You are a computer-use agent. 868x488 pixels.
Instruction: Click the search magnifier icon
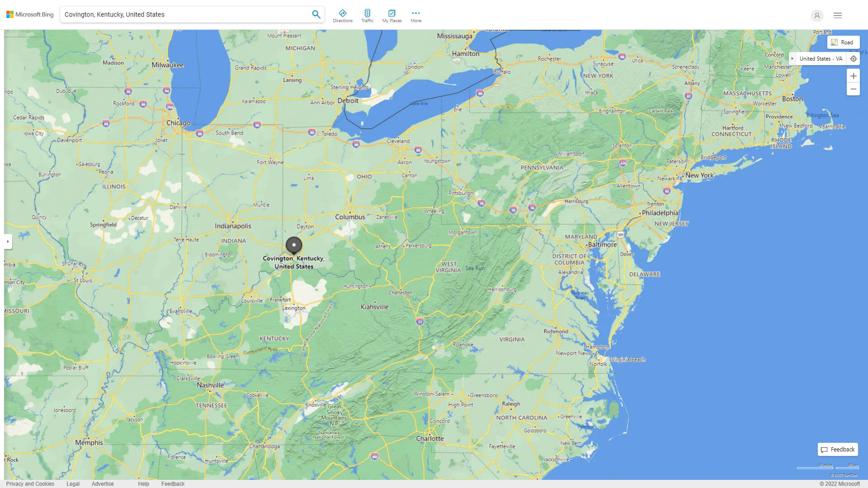[316, 14]
